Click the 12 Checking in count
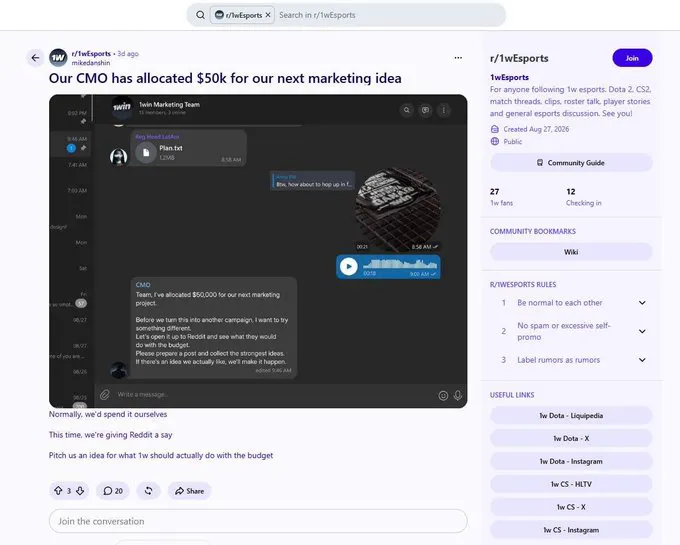This screenshot has height=545, width=680. (x=583, y=197)
